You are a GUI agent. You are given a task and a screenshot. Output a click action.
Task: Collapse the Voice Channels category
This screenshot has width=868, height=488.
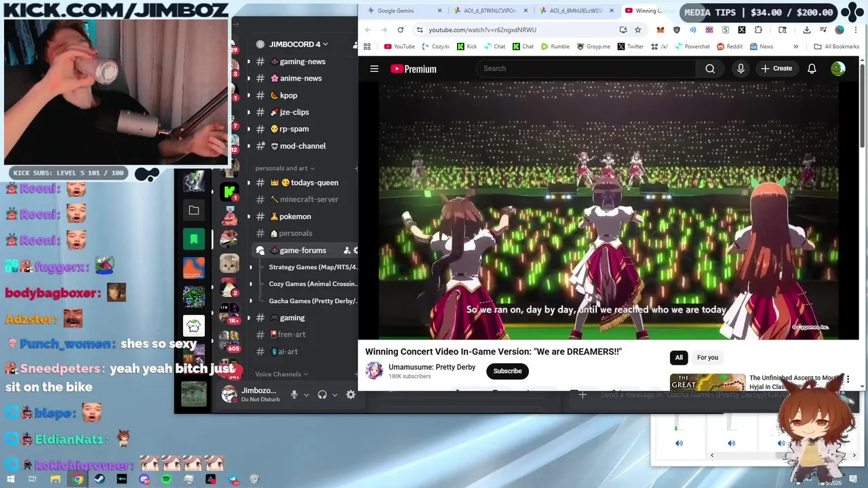point(281,374)
